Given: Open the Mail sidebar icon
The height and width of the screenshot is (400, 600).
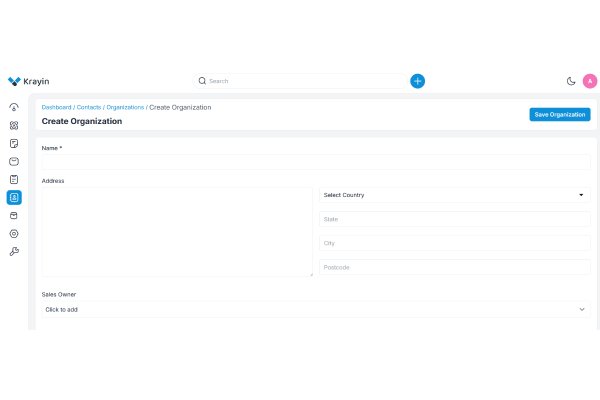Looking at the screenshot, I should (x=14, y=161).
